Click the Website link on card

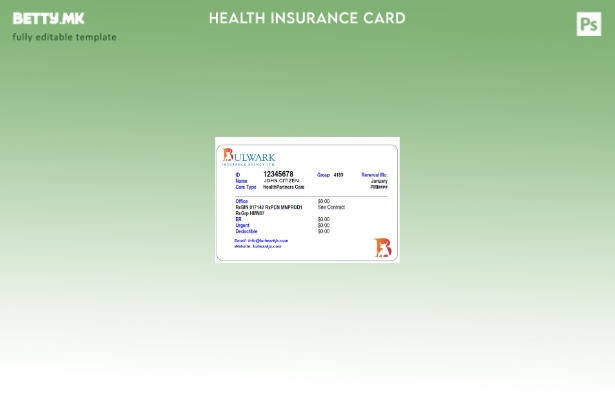258,246
